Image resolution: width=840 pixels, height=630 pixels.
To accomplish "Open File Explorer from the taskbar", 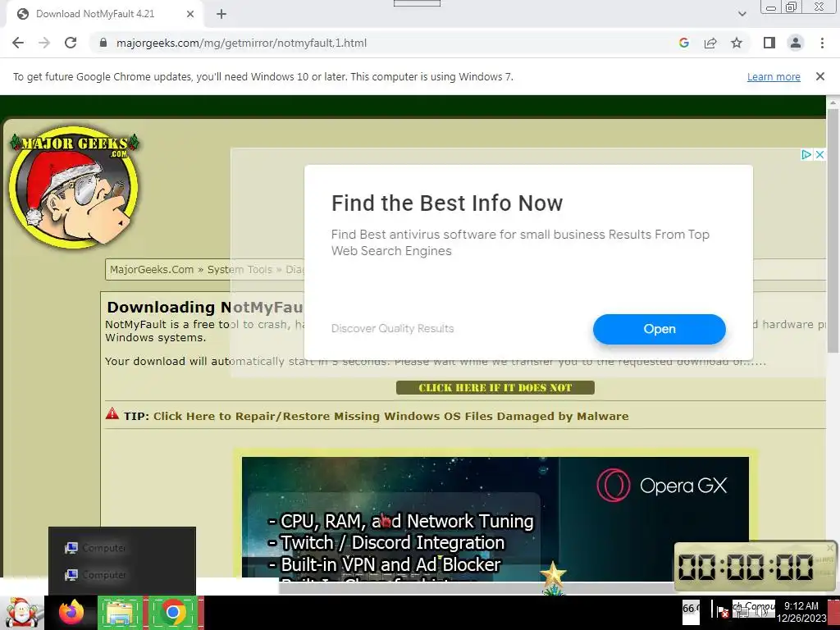I will (x=121, y=612).
